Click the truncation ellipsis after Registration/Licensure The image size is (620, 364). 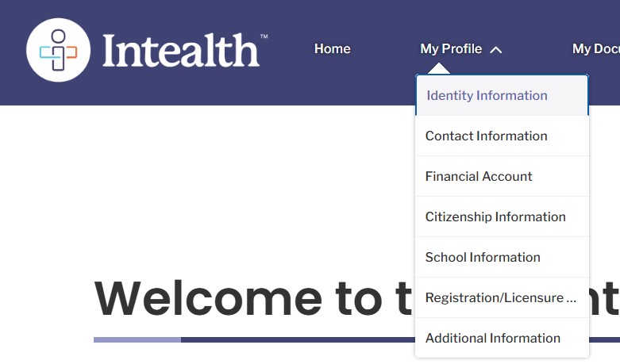click(x=571, y=301)
